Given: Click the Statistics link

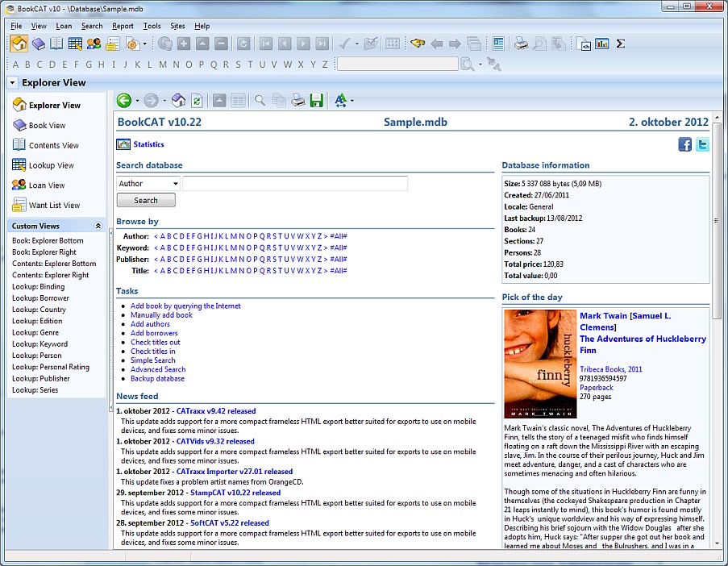Looking at the screenshot, I should (148, 144).
